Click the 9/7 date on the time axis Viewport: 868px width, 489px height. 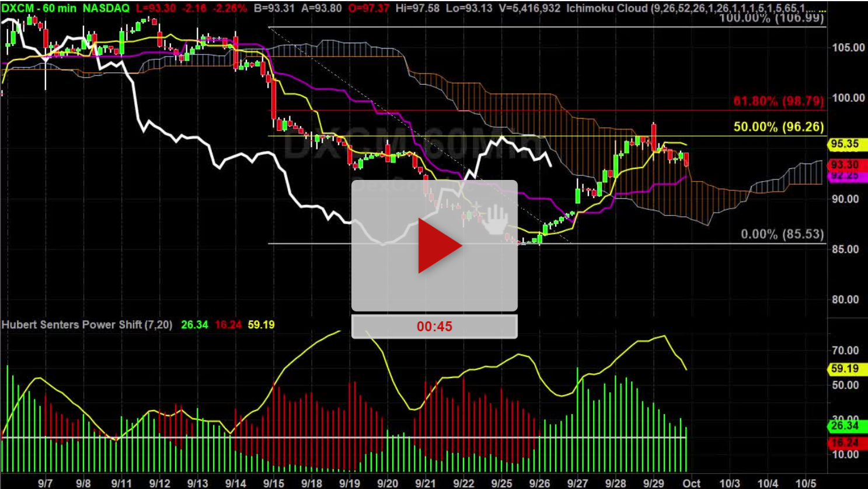coord(45,483)
